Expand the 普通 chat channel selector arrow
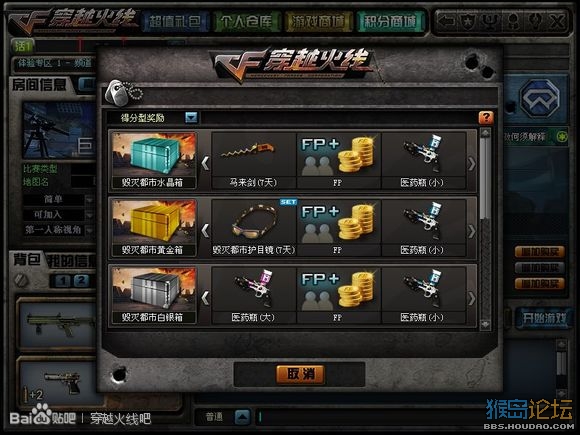Screen dimensions: 580x435 (243, 417)
